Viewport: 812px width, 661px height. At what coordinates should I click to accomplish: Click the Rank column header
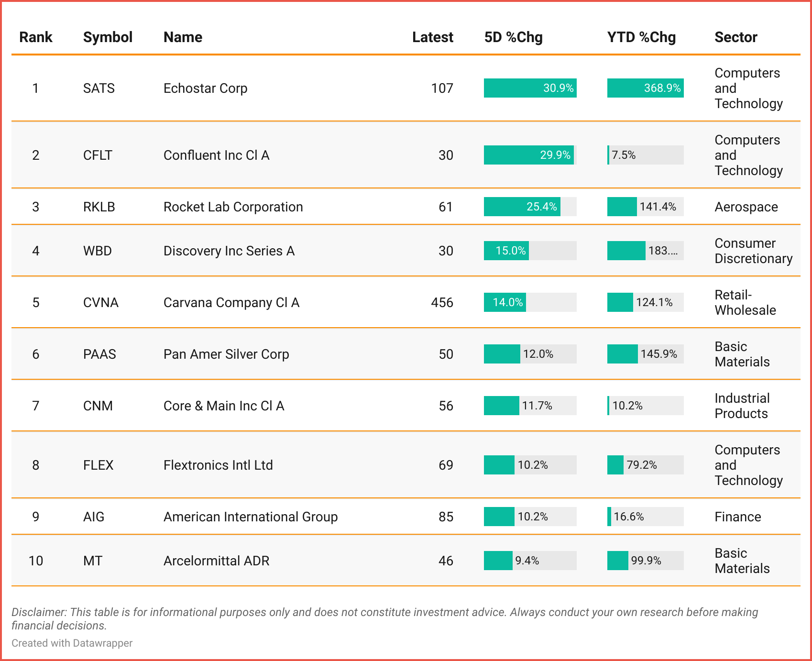click(35, 37)
